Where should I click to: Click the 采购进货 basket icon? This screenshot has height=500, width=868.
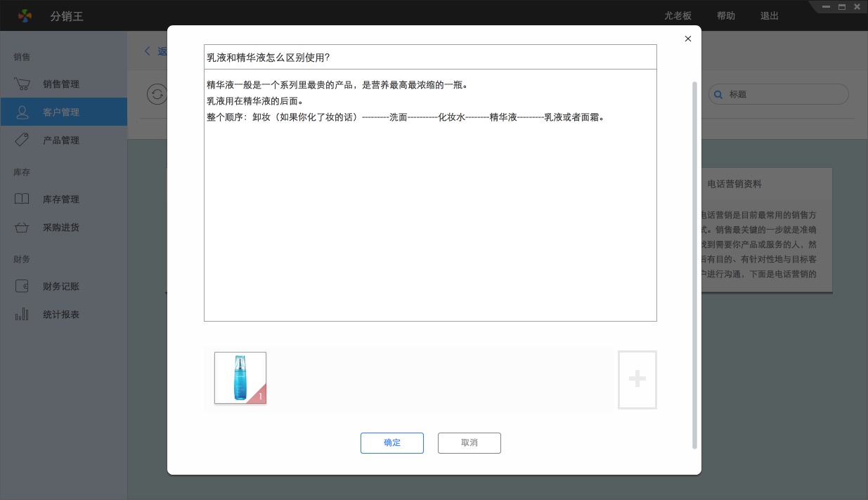tap(22, 228)
